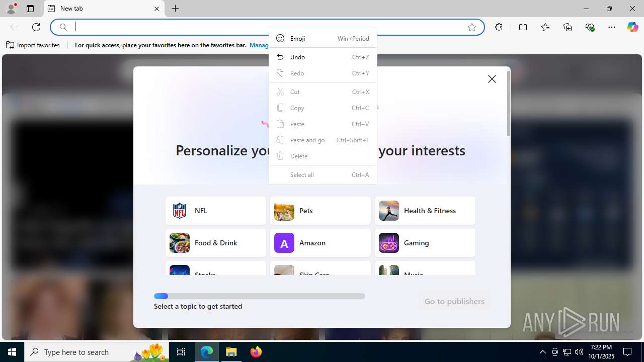Choose Copy in the context menu
Viewport: 644px width, 362px height.
point(323,108)
